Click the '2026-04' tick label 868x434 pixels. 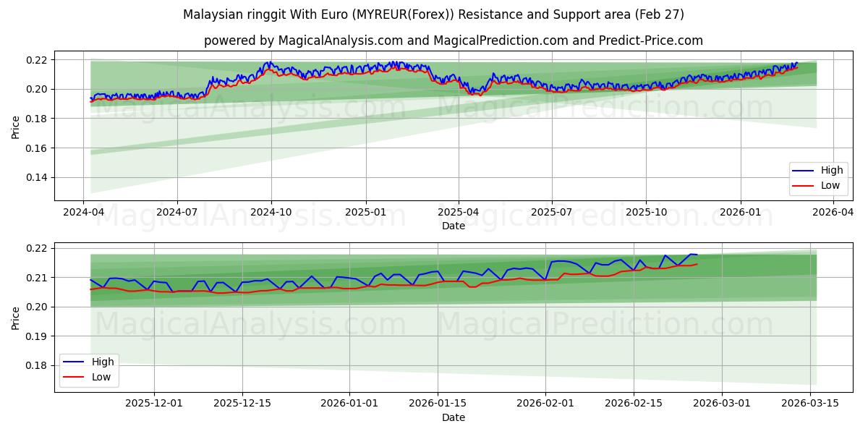click(833, 212)
